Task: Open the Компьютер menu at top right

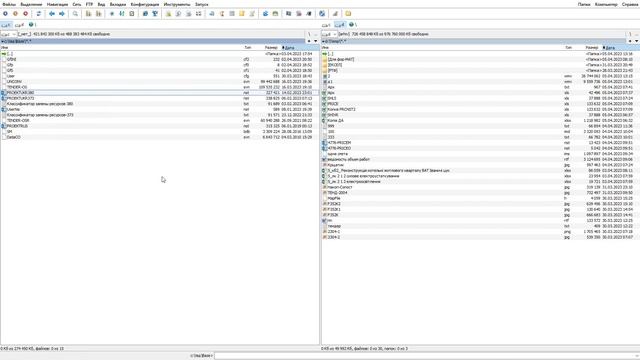Action: (606, 4)
